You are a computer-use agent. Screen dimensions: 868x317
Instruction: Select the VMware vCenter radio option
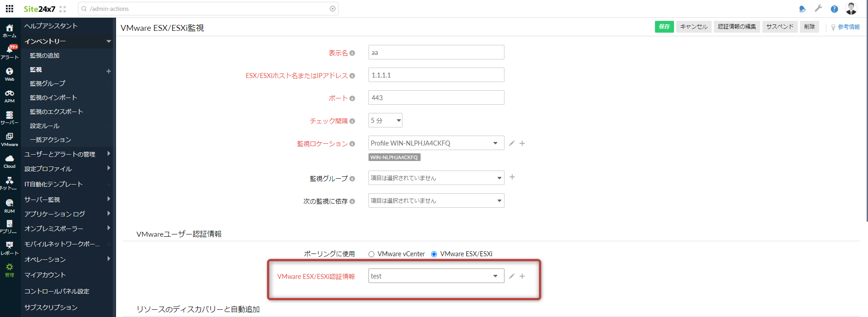click(x=371, y=254)
